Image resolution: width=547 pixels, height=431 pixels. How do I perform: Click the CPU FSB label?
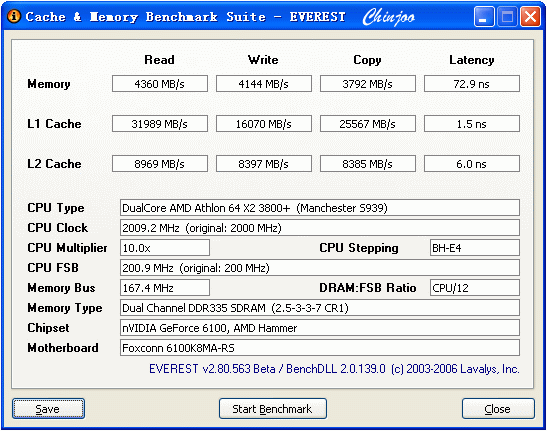[x=53, y=268]
